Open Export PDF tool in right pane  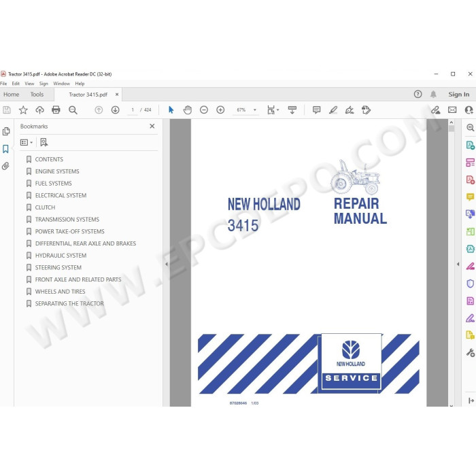pyautogui.click(x=471, y=145)
